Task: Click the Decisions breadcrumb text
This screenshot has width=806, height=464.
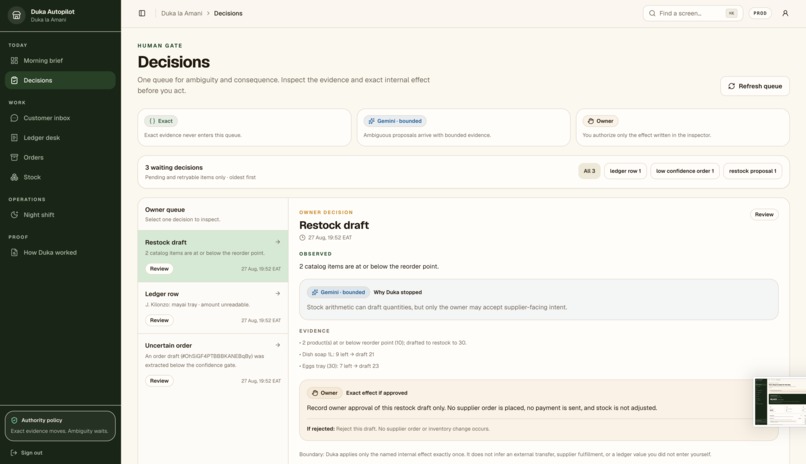Action: pos(228,13)
